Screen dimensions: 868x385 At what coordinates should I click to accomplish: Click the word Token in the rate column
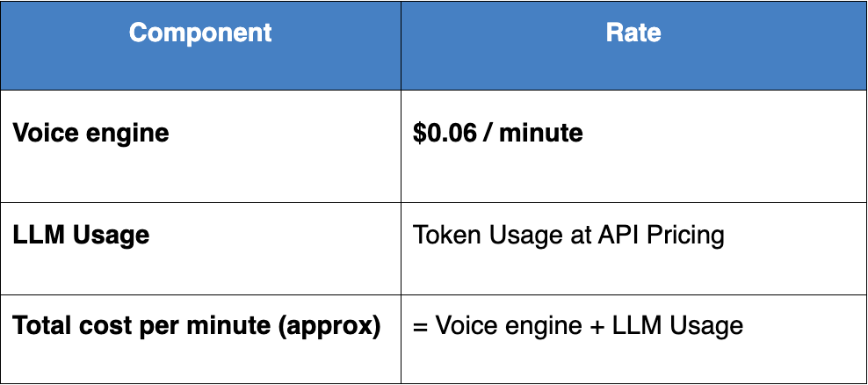443,236
